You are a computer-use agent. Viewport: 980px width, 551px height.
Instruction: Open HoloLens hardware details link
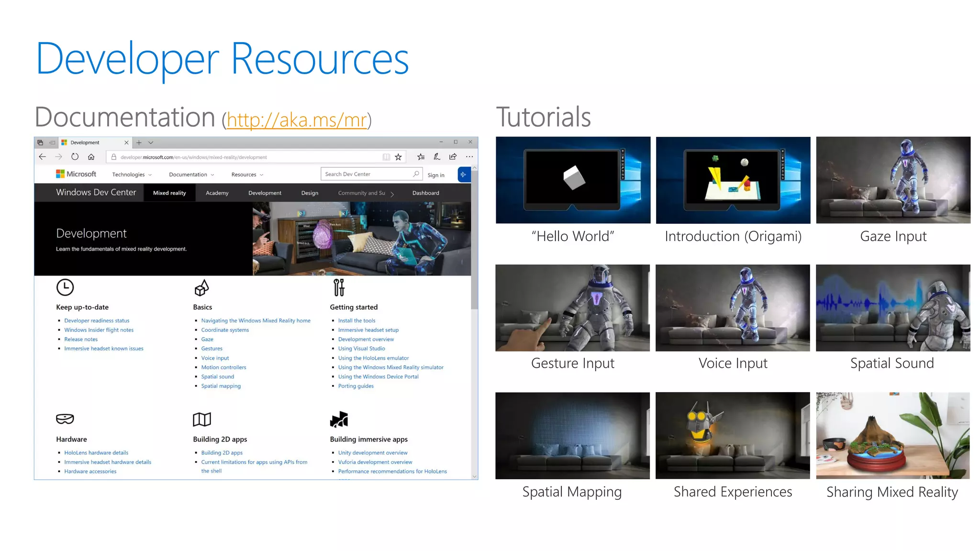(x=96, y=452)
